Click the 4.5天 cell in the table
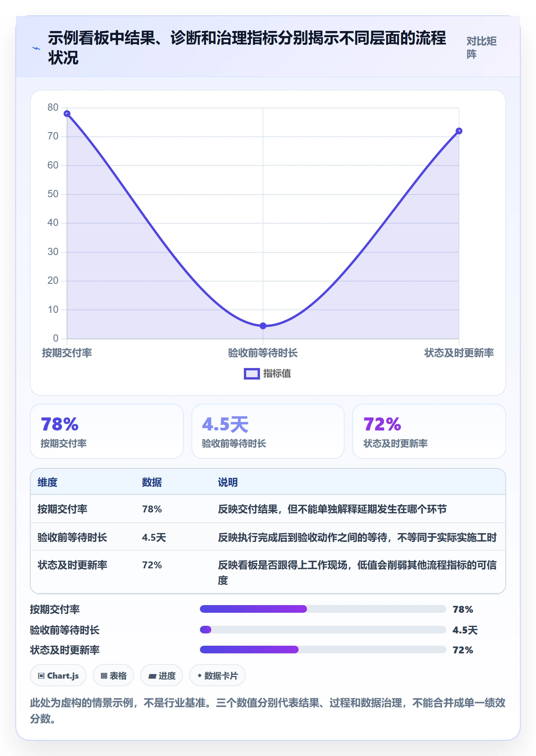Viewport: 536px width, 756px height. tap(154, 537)
